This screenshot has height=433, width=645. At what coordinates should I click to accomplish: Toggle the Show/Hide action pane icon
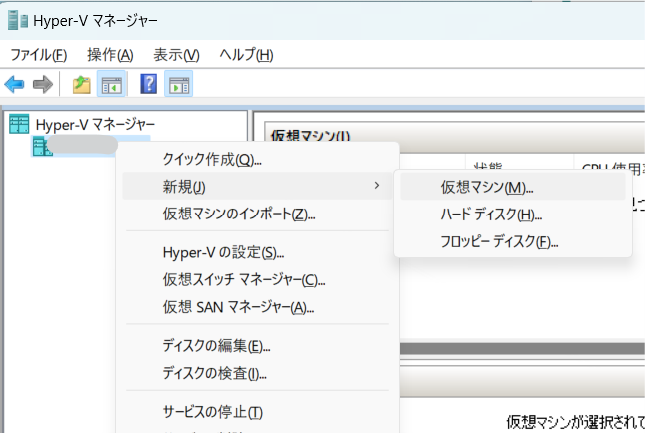click(x=179, y=84)
